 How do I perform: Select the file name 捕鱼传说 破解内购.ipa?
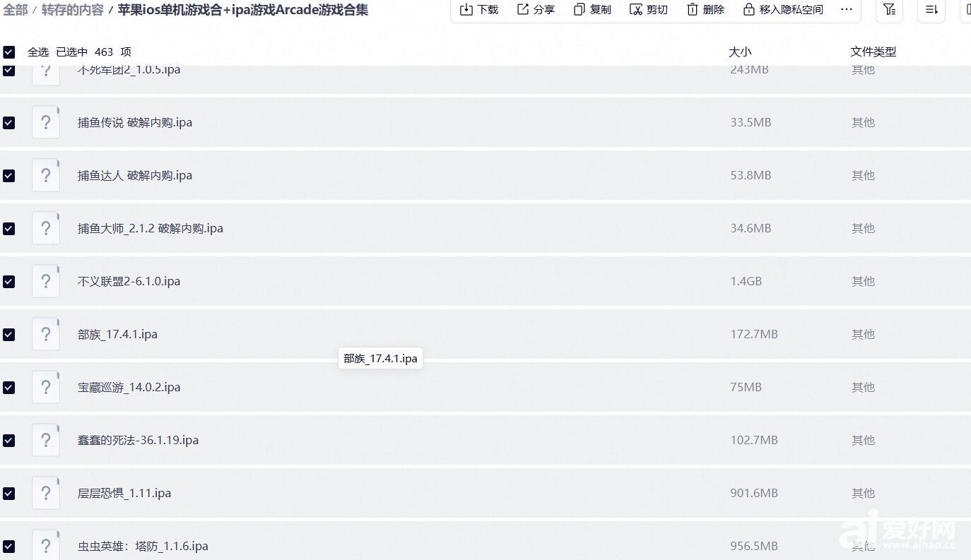(x=135, y=122)
